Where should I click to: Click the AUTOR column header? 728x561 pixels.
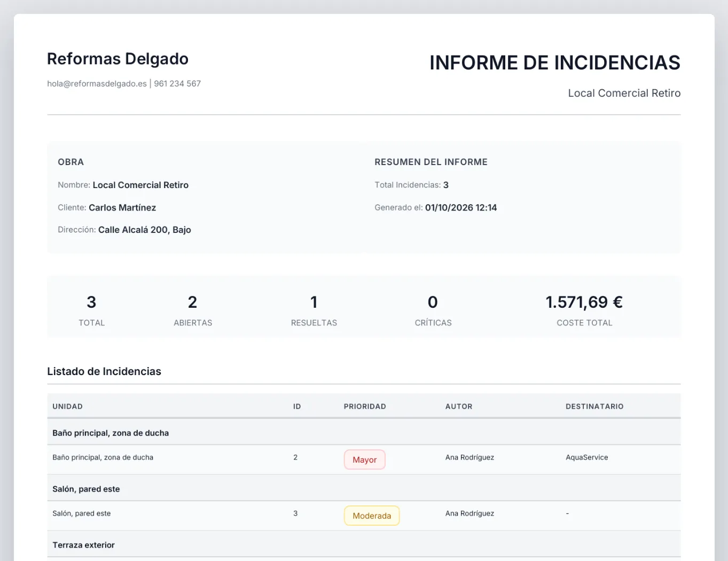pyautogui.click(x=459, y=407)
